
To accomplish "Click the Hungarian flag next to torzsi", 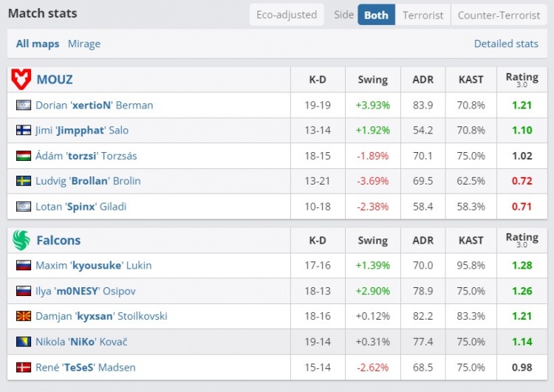I will [x=23, y=156].
